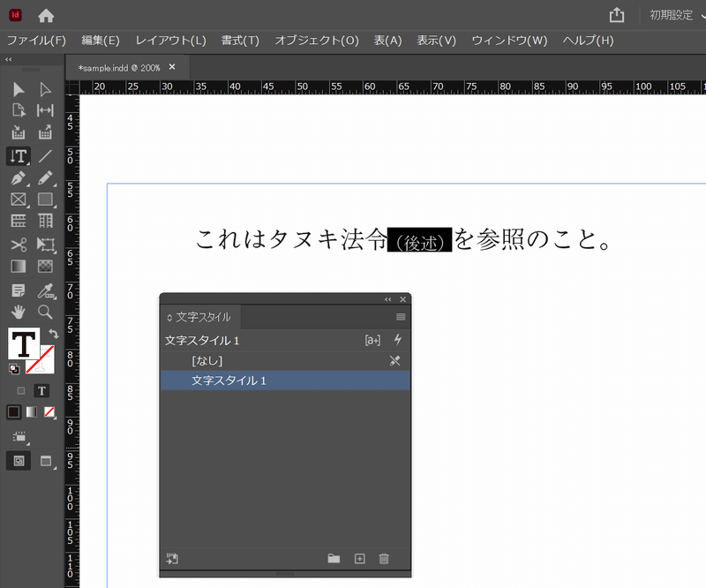Open the ヘルプ(H) menu

[x=588, y=41]
